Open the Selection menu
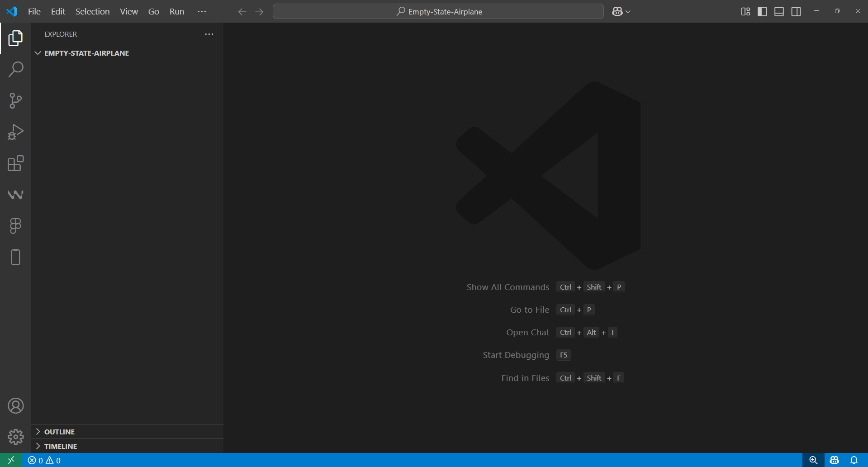 [x=92, y=12]
